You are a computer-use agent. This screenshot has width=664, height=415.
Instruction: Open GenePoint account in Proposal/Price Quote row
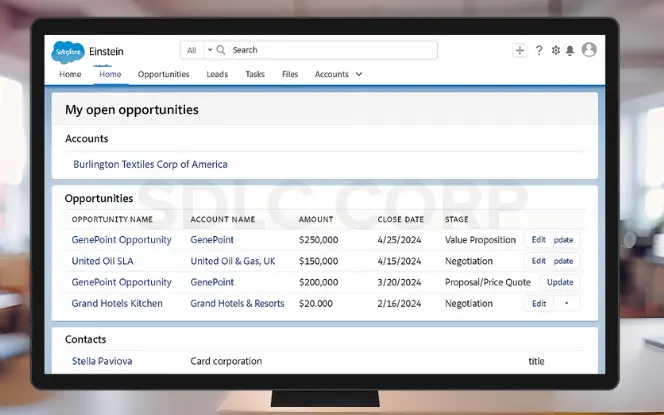tap(212, 282)
